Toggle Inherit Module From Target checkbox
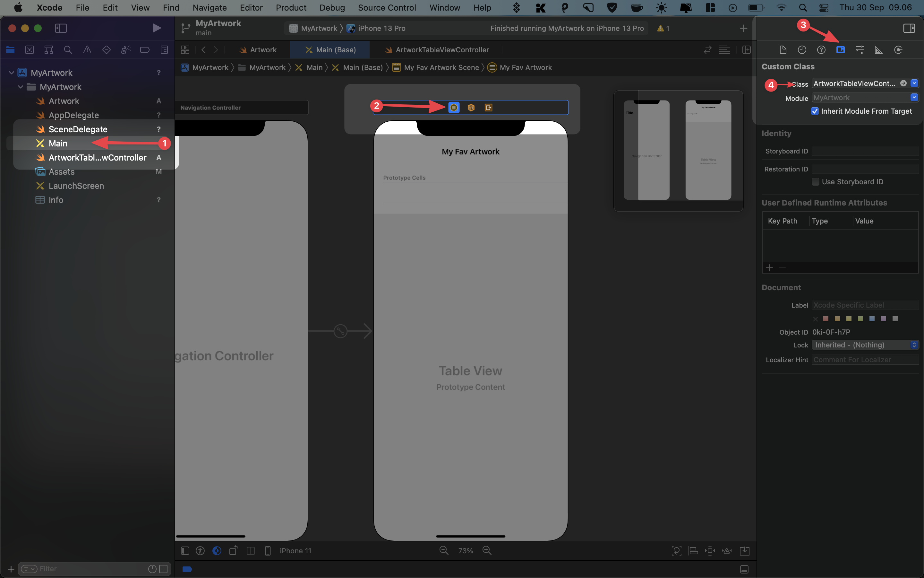 (x=815, y=111)
